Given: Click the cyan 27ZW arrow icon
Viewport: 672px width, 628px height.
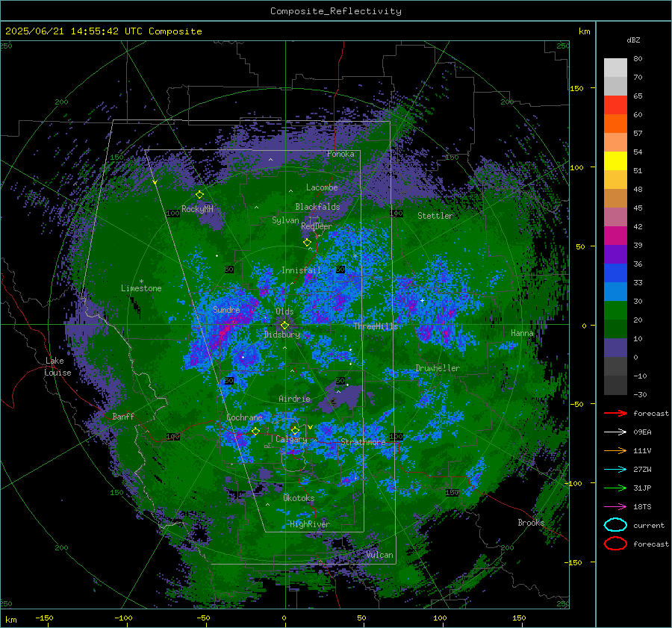Looking at the screenshot, I should (x=615, y=470).
